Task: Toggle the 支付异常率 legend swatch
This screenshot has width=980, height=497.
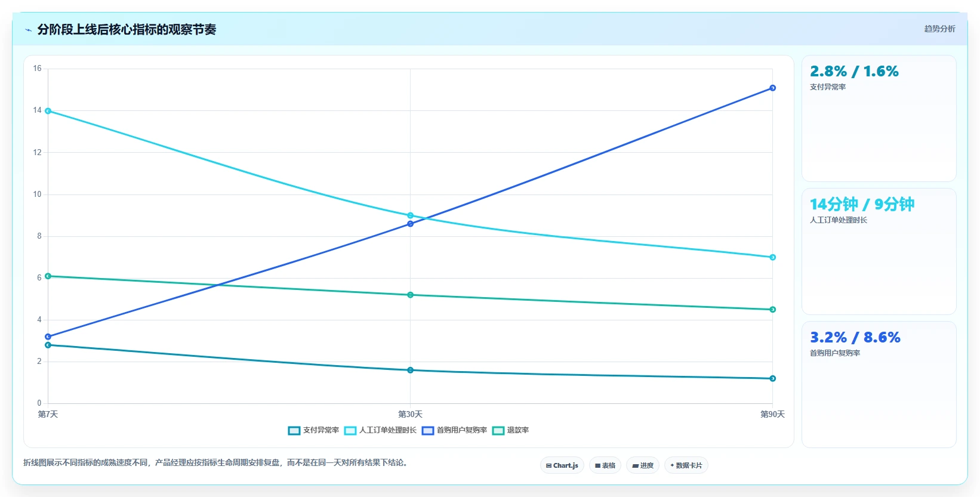Action: (x=294, y=431)
